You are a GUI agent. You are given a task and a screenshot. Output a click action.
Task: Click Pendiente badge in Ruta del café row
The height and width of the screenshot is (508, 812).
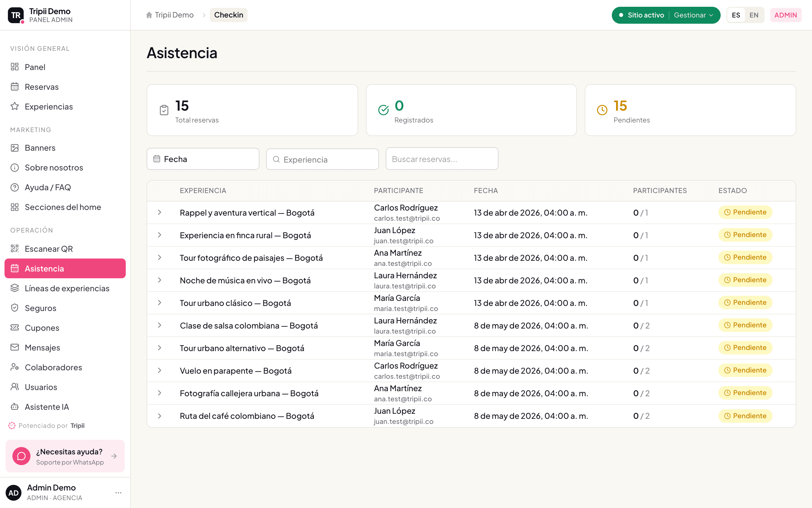point(745,416)
